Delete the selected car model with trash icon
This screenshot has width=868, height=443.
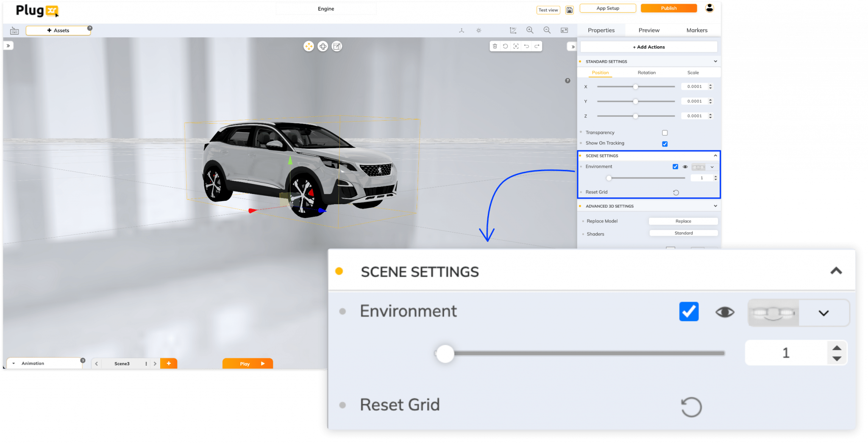(x=495, y=47)
